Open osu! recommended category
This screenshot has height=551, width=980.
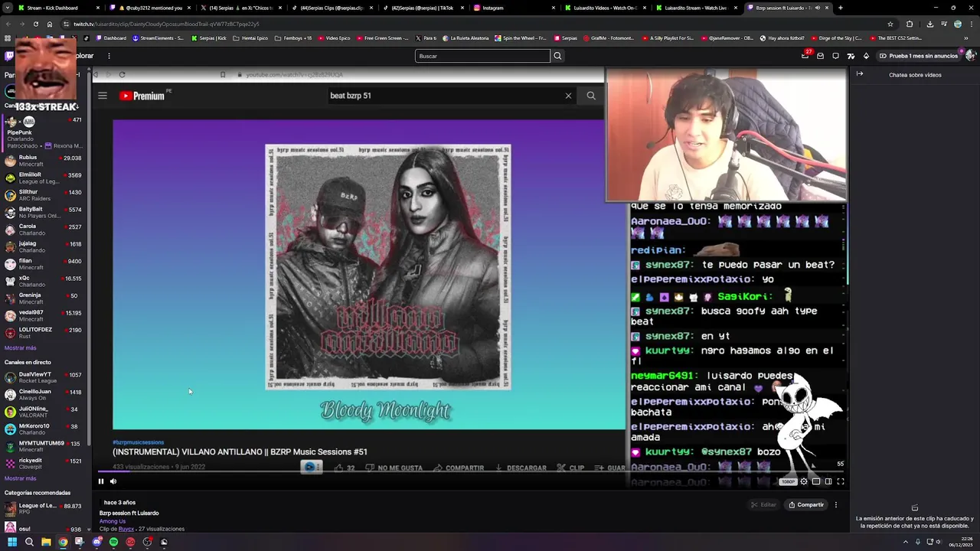coord(44,529)
